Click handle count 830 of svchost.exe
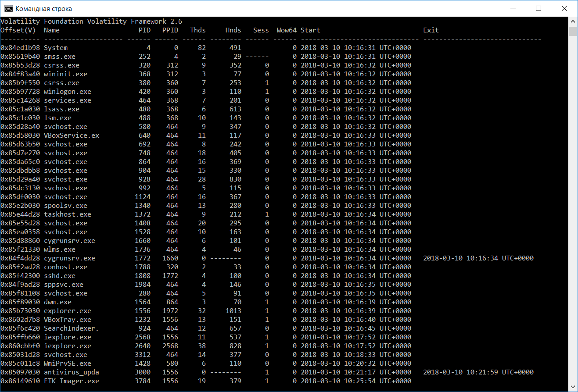Image resolution: width=578 pixels, height=392 pixels. point(236,179)
